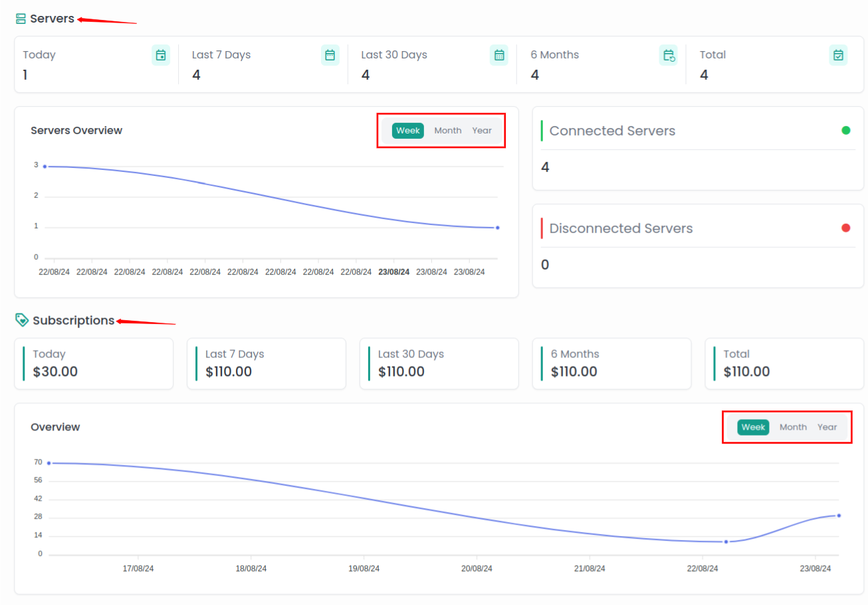
Task: Click the Disconnected Servers label
Action: coord(621,228)
